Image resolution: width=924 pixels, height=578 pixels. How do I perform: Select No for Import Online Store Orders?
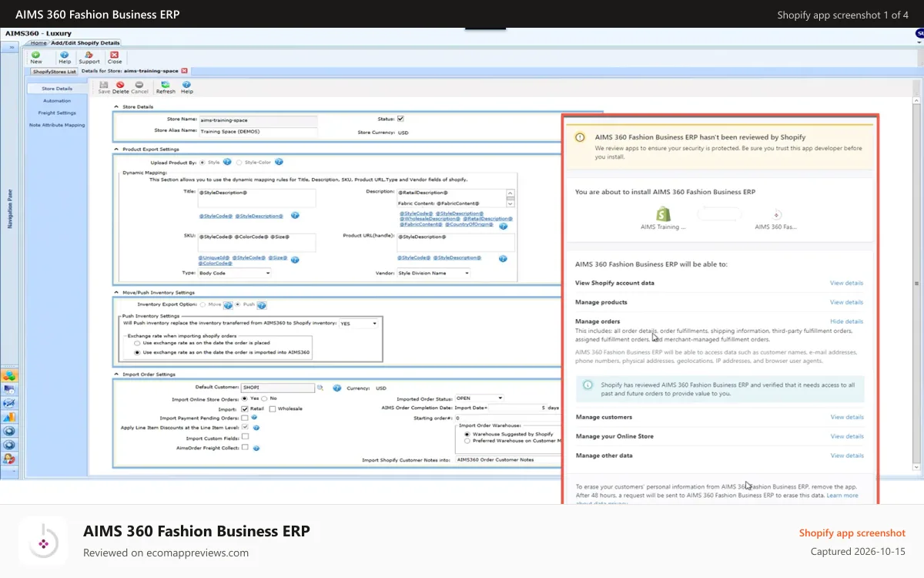click(266, 398)
